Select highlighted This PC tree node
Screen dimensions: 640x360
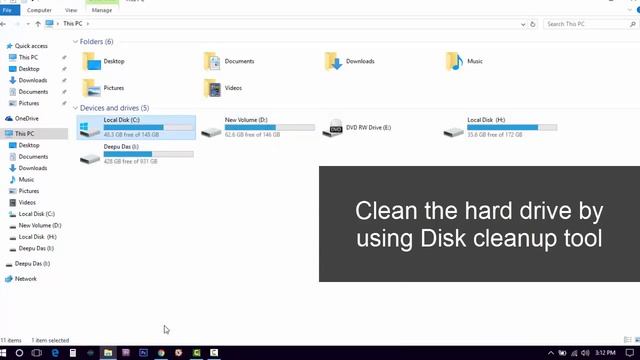34,133
